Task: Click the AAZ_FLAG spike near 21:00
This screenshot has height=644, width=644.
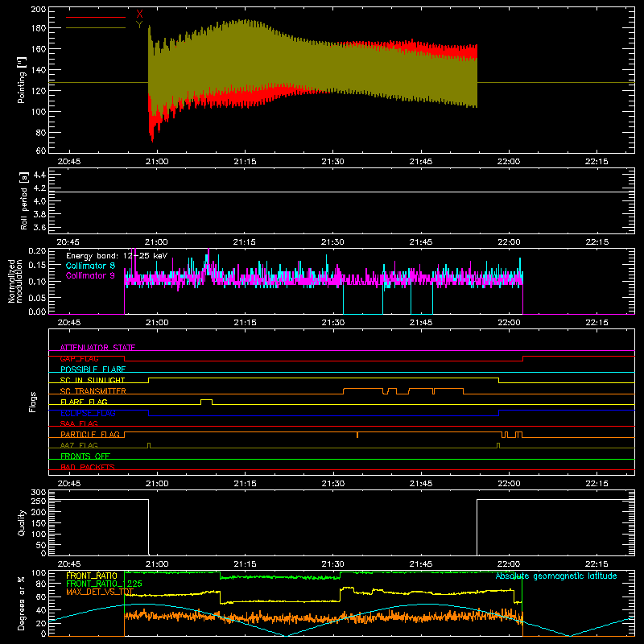Action: (x=149, y=446)
